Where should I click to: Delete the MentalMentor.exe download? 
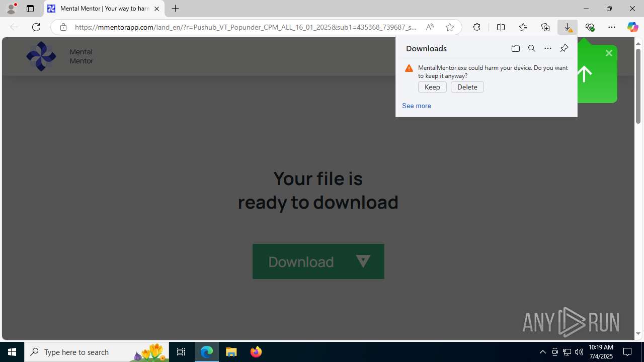tap(467, 87)
